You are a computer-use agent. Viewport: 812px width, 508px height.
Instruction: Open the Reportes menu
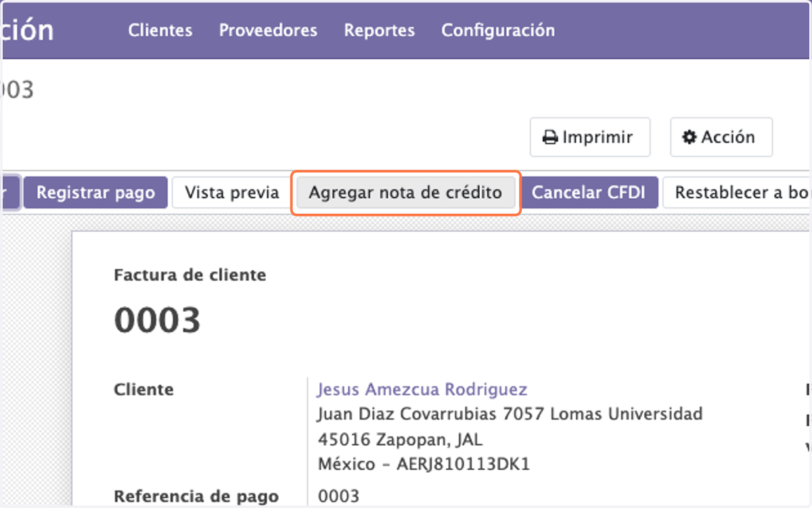point(380,30)
